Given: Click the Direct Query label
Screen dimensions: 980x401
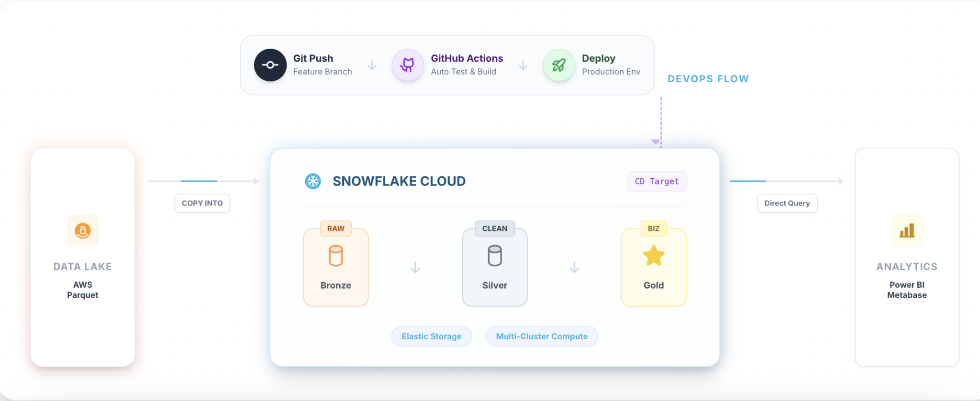Looking at the screenshot, I should (x=787, y=203).
